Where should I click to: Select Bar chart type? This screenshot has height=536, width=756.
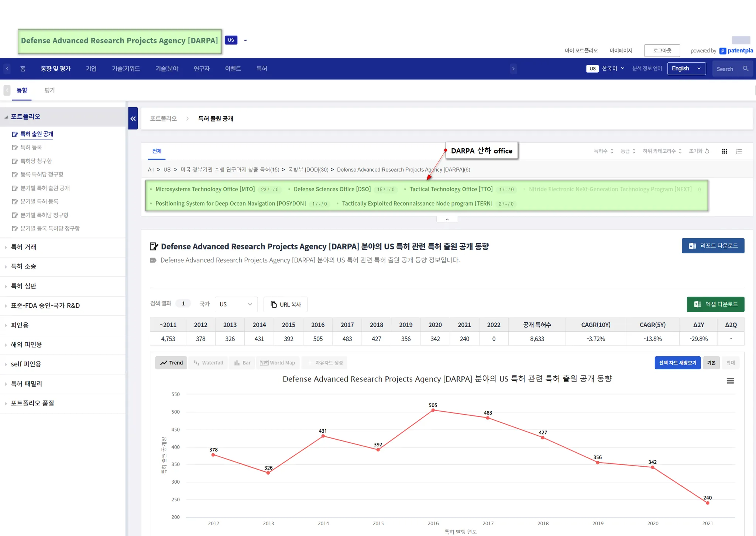point(242,363)
